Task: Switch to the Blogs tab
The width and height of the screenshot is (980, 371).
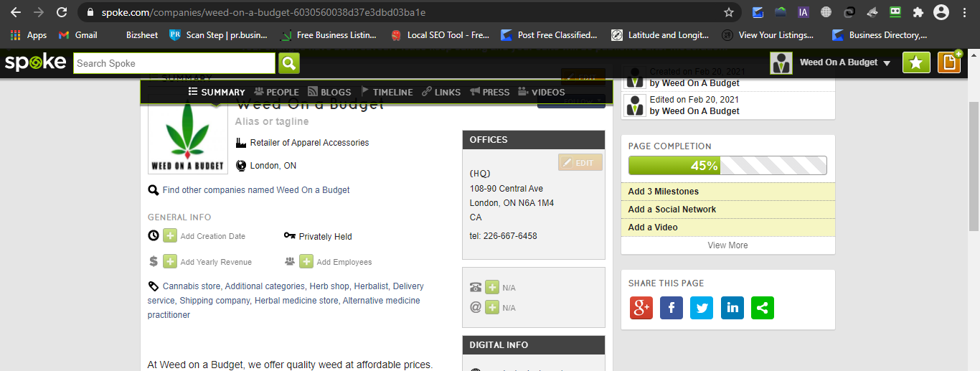Action: pos(329,92)
